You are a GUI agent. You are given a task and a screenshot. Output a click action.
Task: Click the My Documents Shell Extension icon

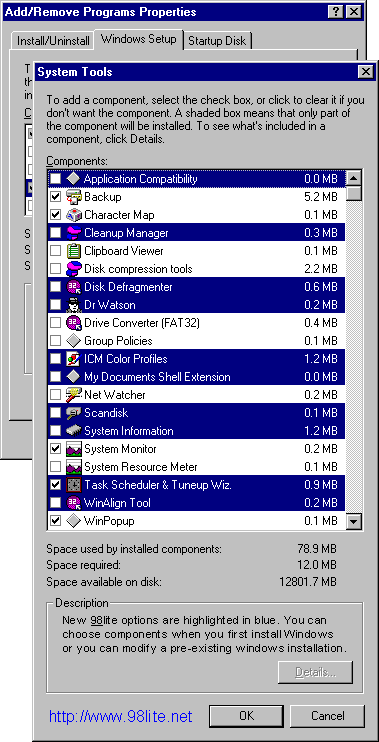(x=73, y=377)
